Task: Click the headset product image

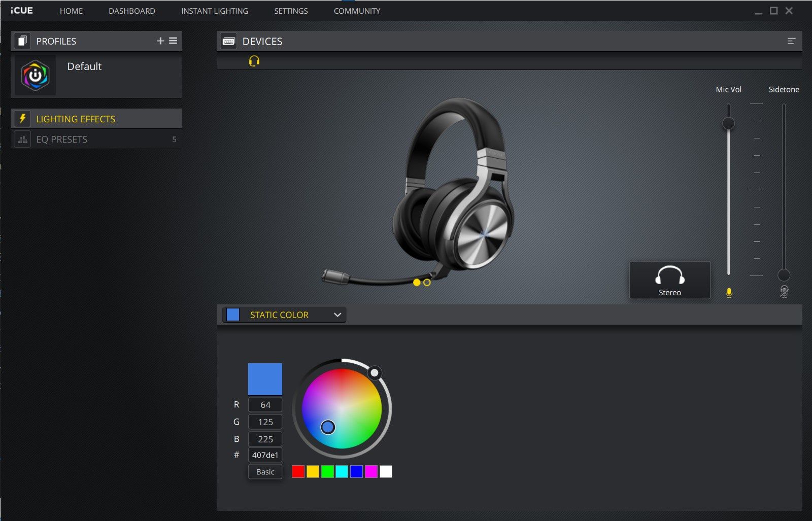Action: 418,192
